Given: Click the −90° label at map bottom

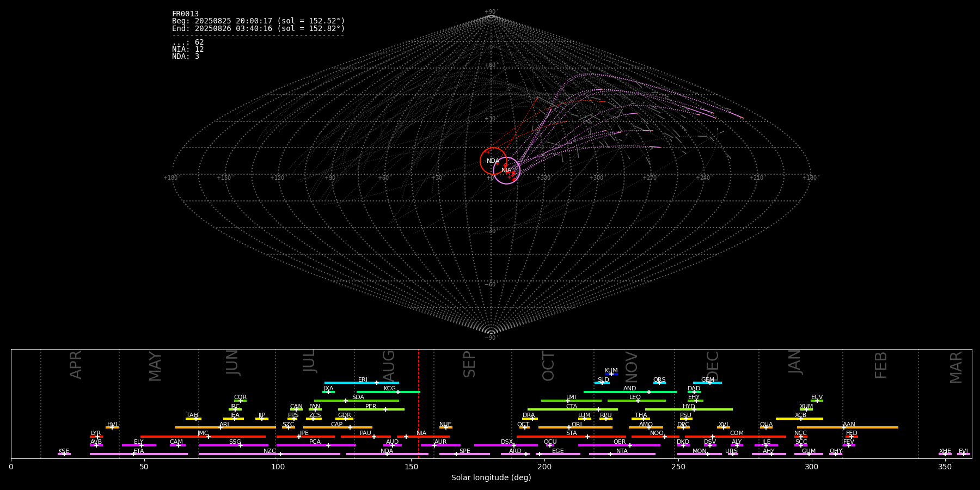Looking at the screenshot, I should tap(491, 338).
